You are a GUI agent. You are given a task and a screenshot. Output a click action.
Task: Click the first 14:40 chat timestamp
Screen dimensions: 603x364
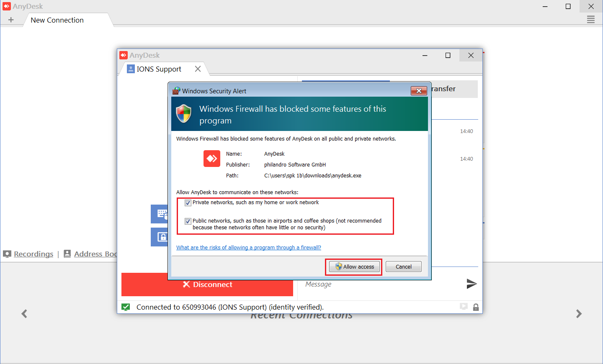coord(466,131)
